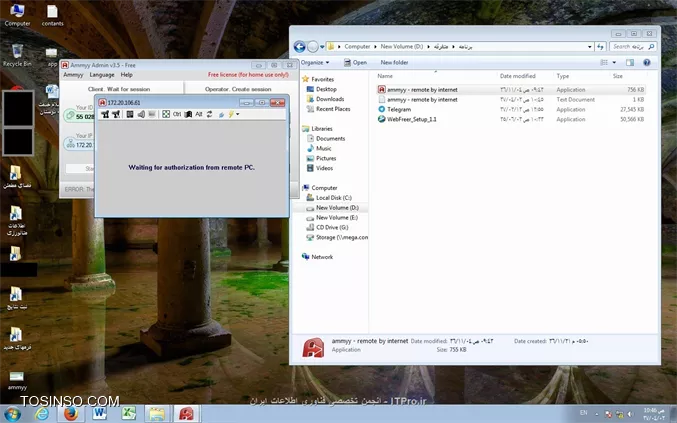The height and width of the screenshot is (423, 677).
Task: Open the Ammyy menu in Ammyy Admin
Action: coord(73,75)
